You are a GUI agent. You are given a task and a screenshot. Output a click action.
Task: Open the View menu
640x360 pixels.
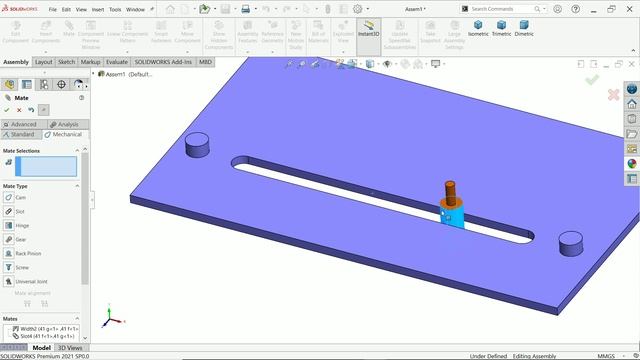click(81, 9)
